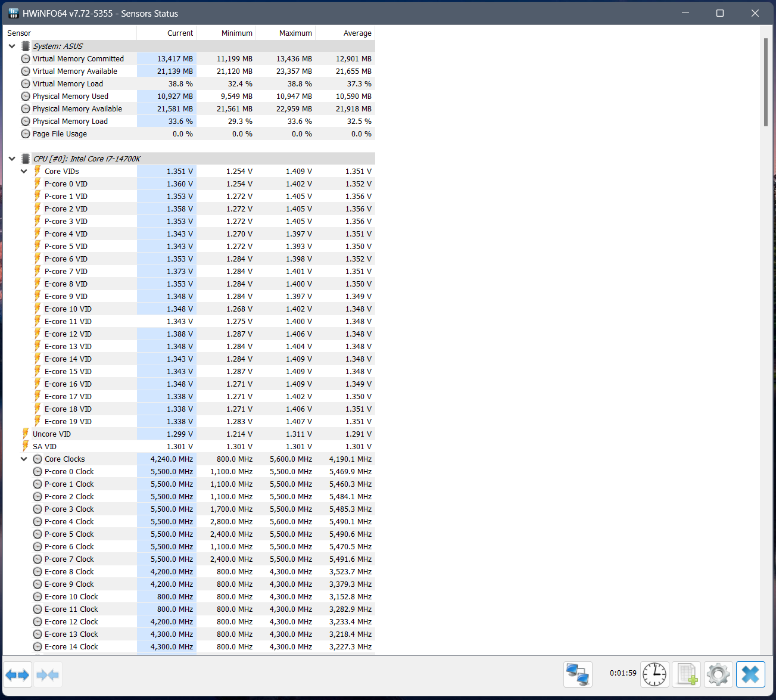Click the E-core 14 Clock gauge icon
This screenshot has height=700, width=776.
[x=38, y=646]
